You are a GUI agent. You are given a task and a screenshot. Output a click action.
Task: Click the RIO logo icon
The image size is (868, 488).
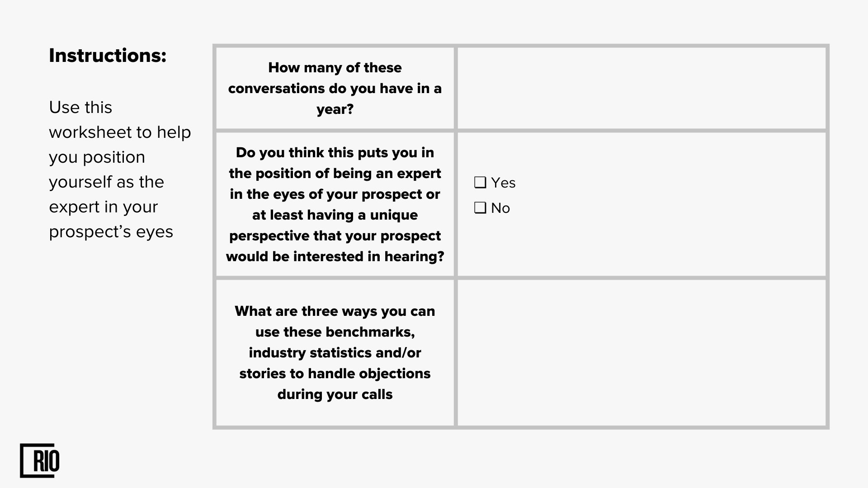(40, 460)
